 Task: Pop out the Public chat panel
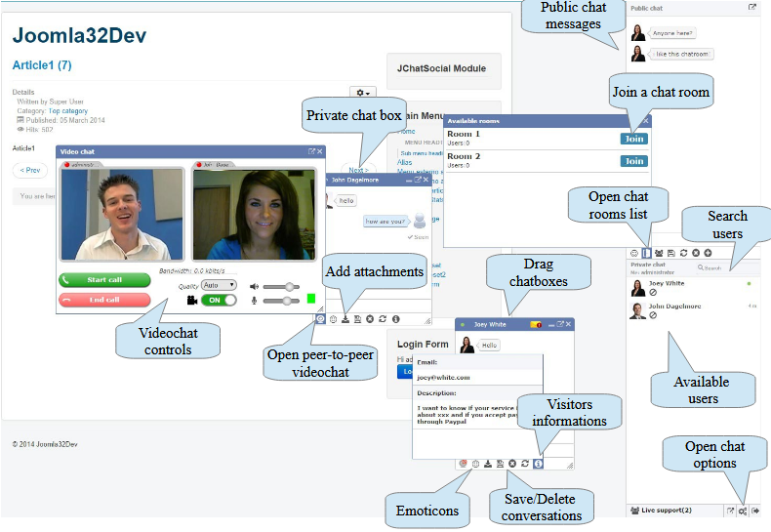752,8
